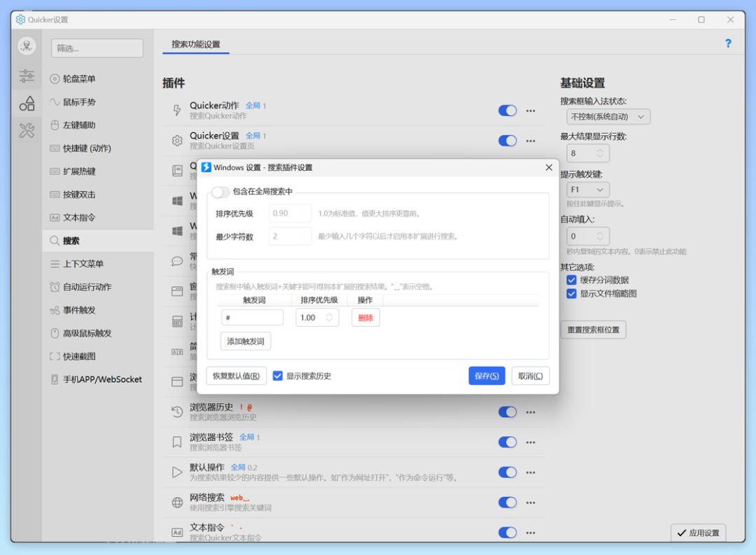Viewport: 756px width, 555px height.
Task: Open the help question mark icon
Action: (728, 43)
